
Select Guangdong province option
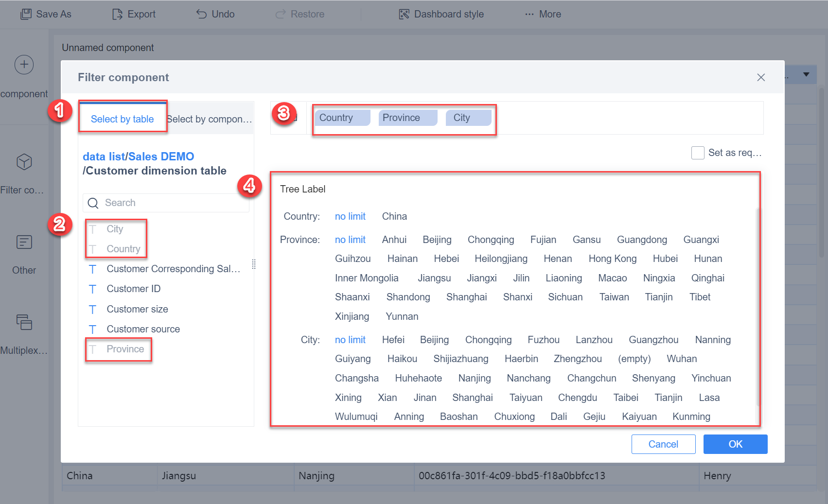[642, 240]
